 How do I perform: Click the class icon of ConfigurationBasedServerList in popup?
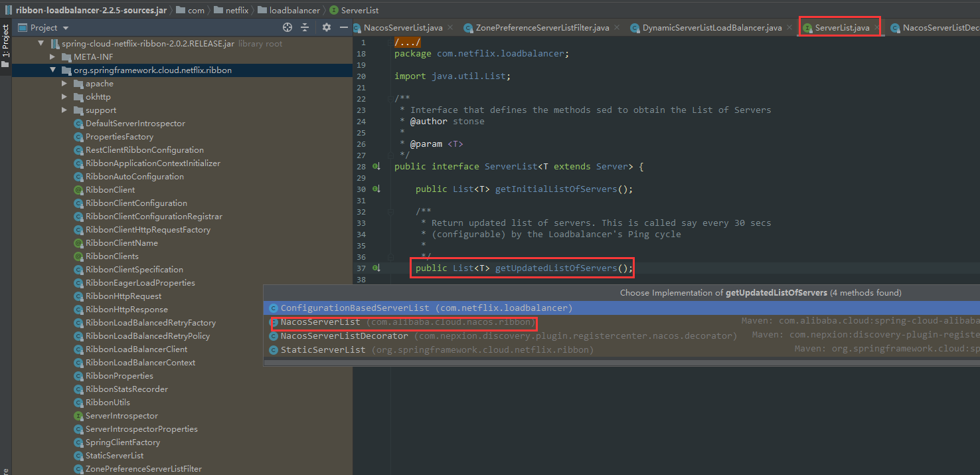pyautogui.click(x=273, y=308)
